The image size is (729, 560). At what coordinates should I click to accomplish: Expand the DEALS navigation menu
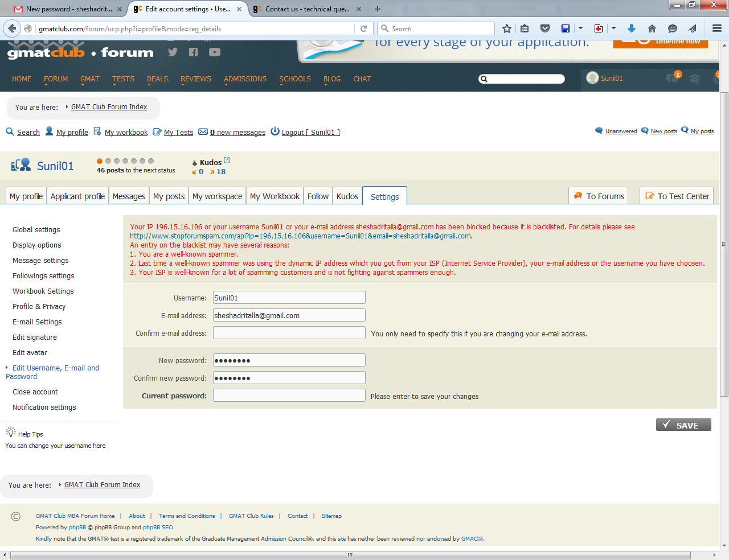[x=157, y=79]
